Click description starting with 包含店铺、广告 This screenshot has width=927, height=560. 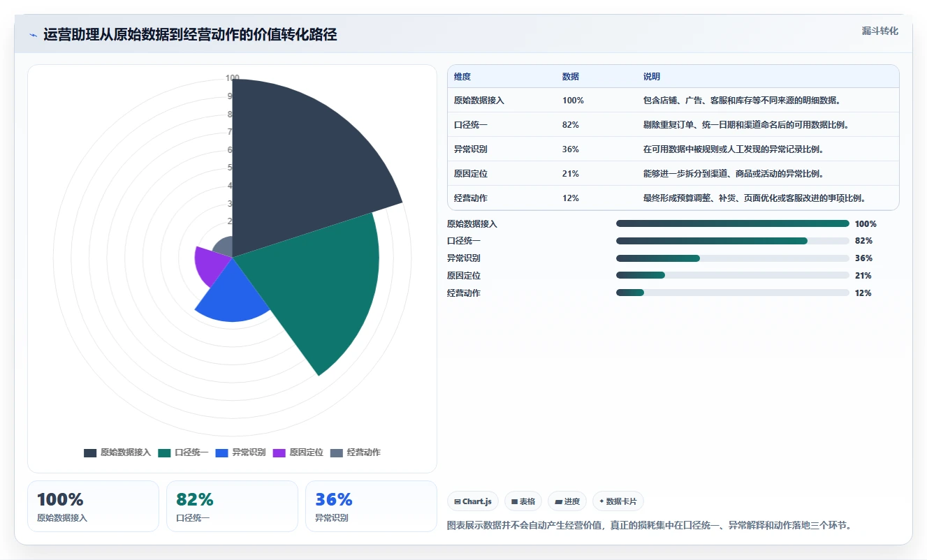[x=741, y=101]
